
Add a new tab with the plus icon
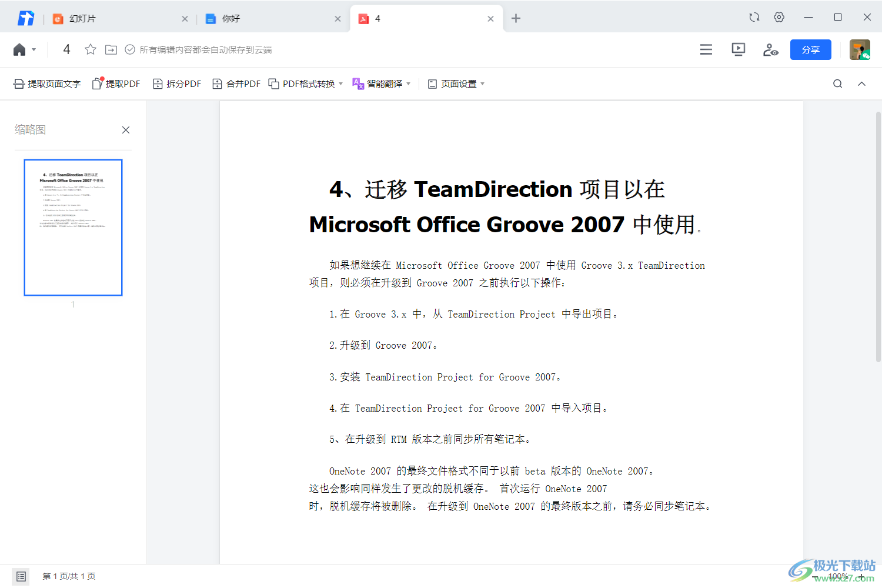click(x=516, y=18)
